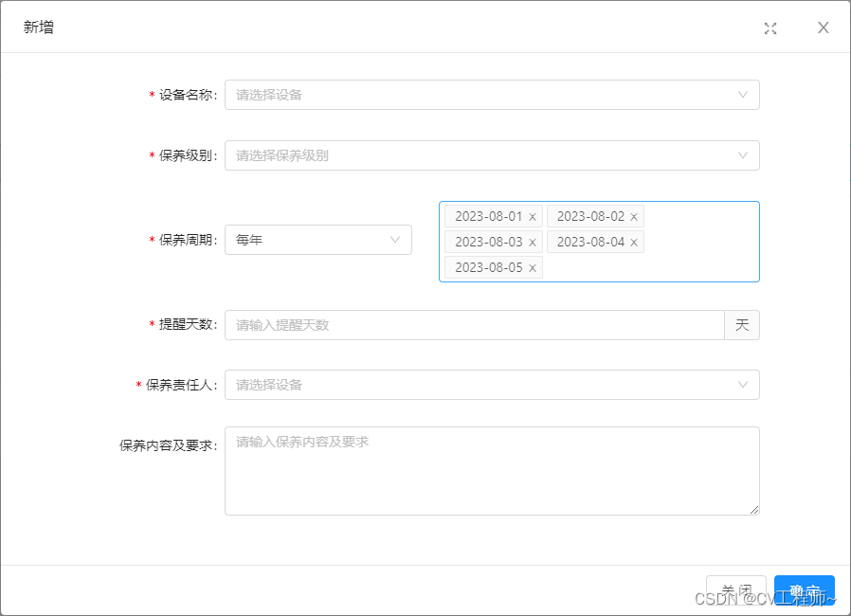Remove the 2023-08-03 date tag
The height and width of the screenshot is (616, 851).
533,243
